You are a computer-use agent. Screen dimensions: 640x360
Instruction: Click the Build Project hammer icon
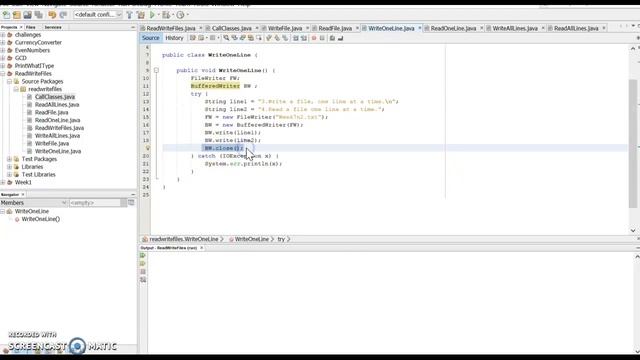tap(129, 15)
